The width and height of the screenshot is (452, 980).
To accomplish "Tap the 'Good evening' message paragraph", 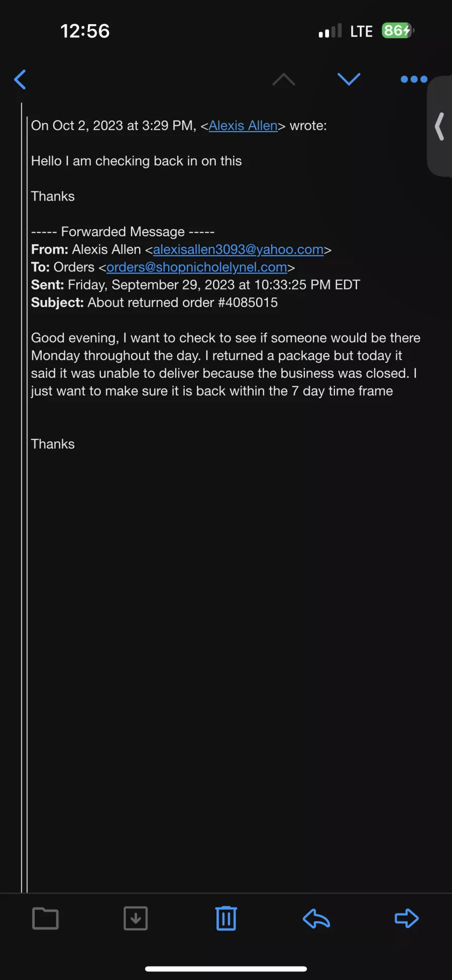I will 225,364.
